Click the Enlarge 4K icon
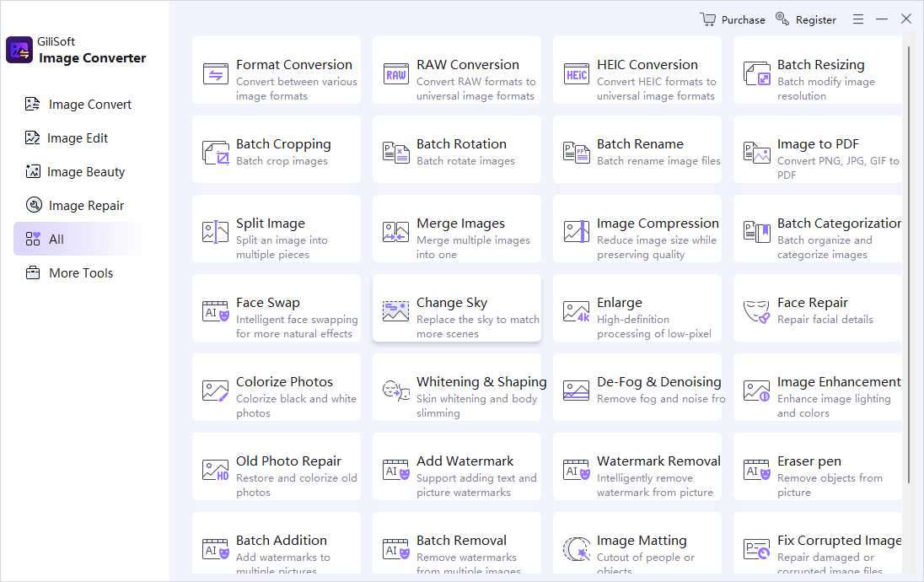Screen dimensions: 924x582 [x=577, y=311]
